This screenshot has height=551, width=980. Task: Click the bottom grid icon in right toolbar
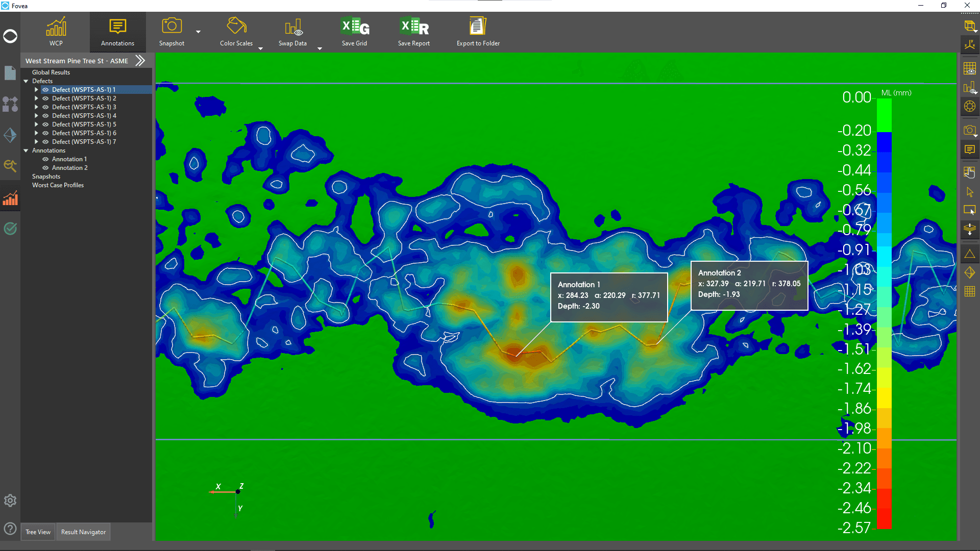tap(970, 291)
